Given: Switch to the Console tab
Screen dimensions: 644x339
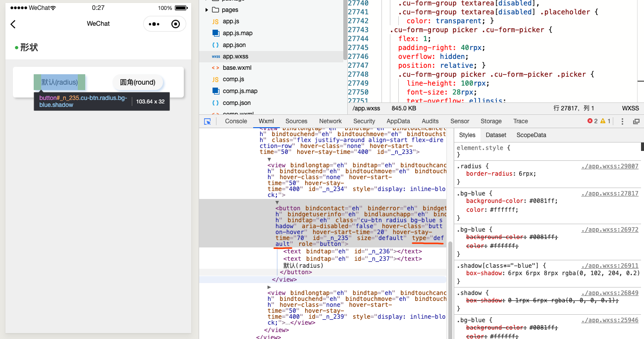Looking at the screenshot, I should click(x=236, y=121).
